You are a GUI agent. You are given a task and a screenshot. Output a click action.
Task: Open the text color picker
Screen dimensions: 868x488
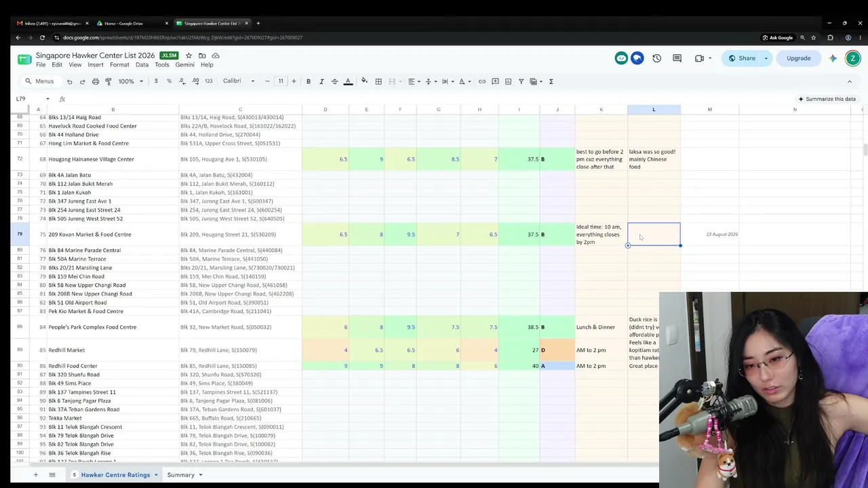click(348, 81)
